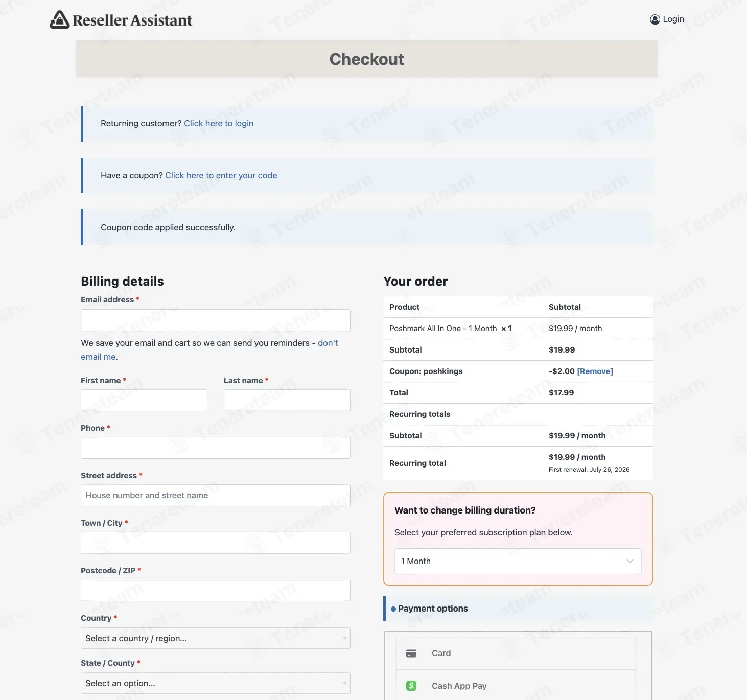The width and height of the screenshot is (747, 700).
Task: Focus the Postcode / ZIP field
Action: [x=216, y=591]
